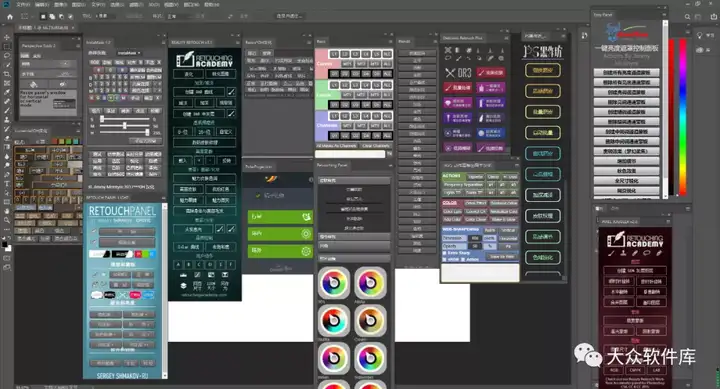Image resolution: width=720 pixels, height=389 pixels.
Task: Click the Home icon in options bar
Action: coord(10,17)
